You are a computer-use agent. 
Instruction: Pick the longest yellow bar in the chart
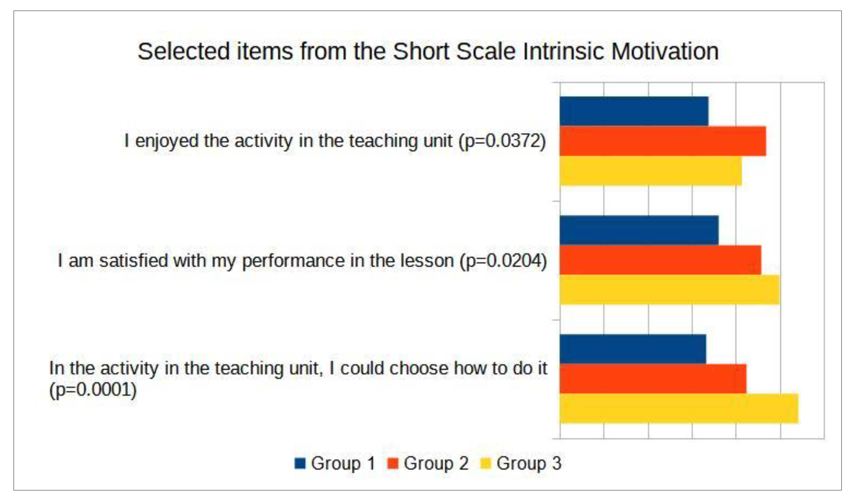[679, 409]
